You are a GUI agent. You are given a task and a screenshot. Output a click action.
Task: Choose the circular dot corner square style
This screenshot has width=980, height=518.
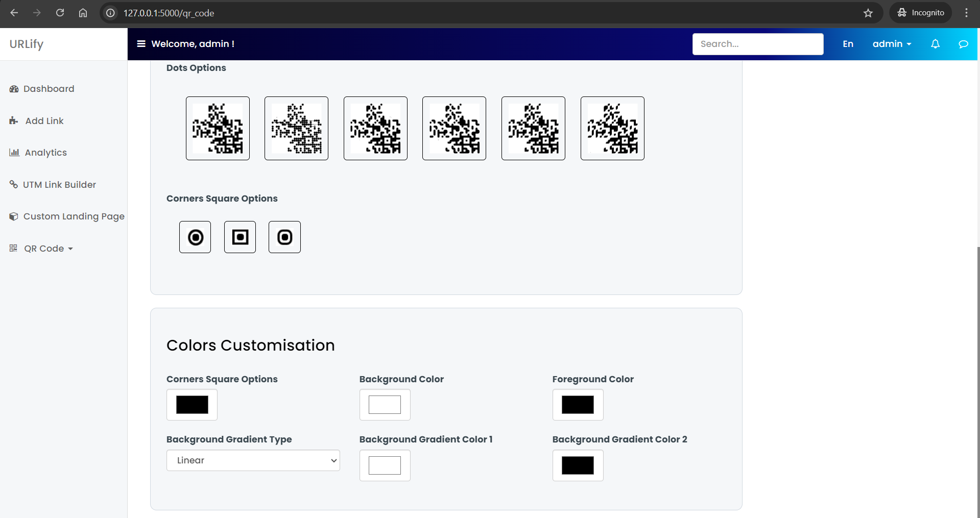click(195, 237)
